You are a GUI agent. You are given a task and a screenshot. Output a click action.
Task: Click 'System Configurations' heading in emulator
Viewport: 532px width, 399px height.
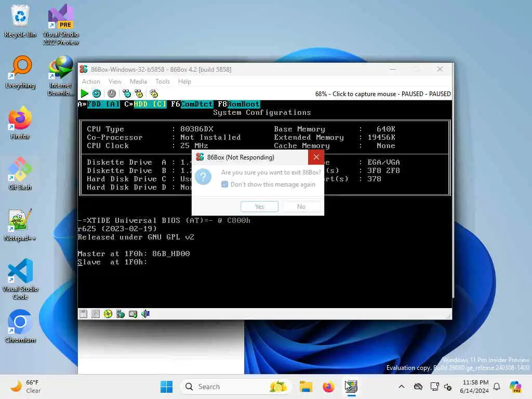(x=262, y=113)
